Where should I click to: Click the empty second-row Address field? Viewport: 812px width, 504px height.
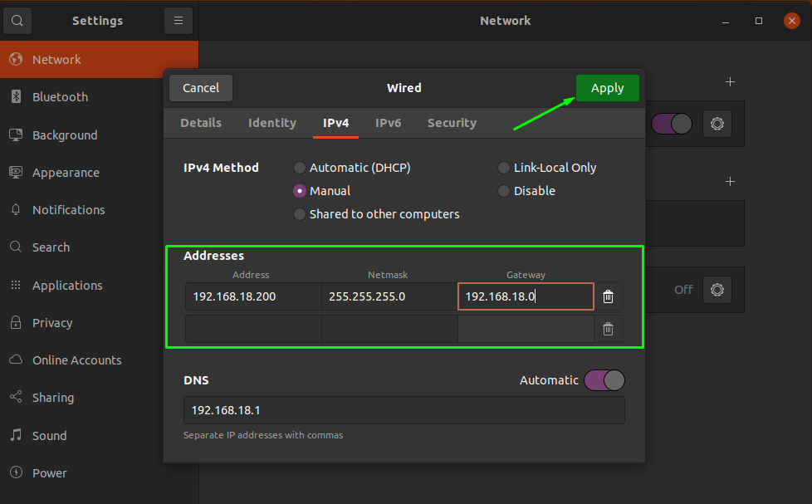(x=254, y=329)
